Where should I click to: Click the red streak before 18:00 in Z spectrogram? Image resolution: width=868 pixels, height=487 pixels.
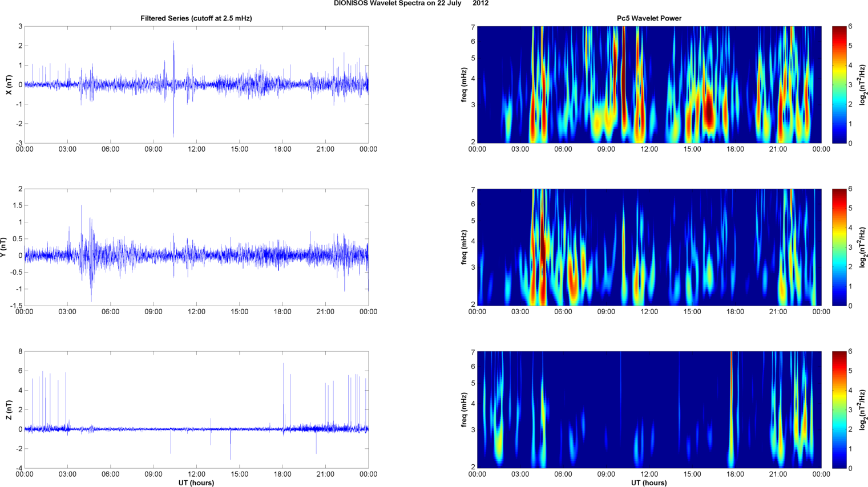coord(731,409)
